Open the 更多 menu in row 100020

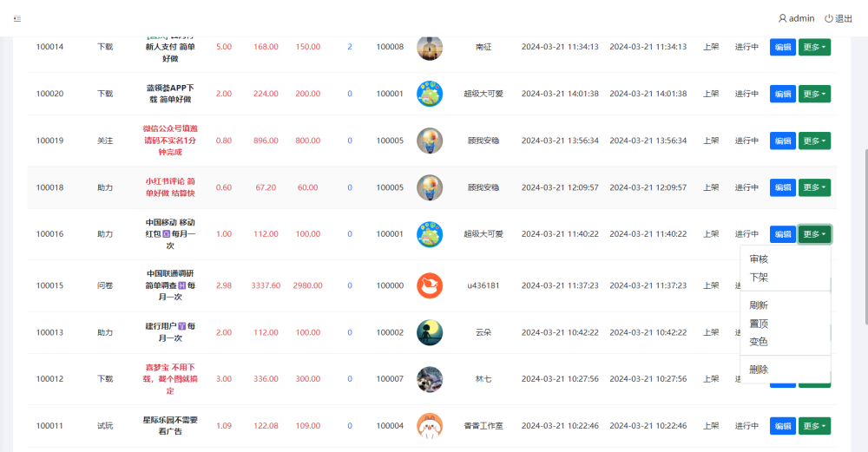click(814, 94)
